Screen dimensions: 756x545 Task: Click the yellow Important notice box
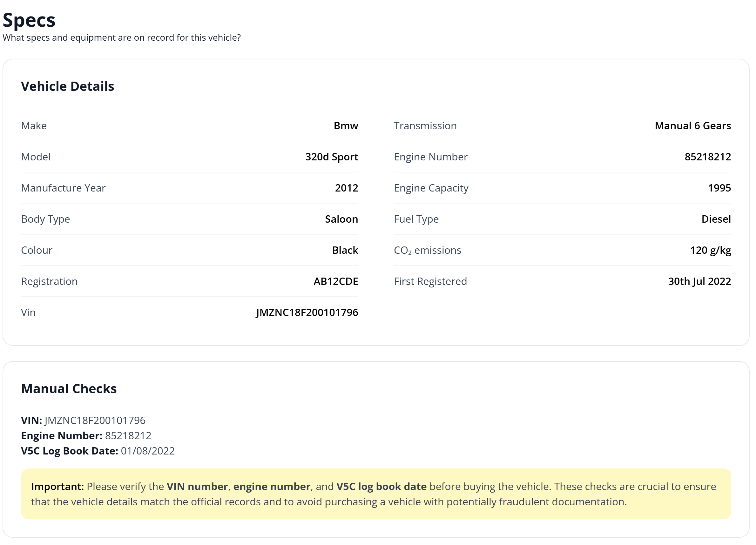[376, 494]
